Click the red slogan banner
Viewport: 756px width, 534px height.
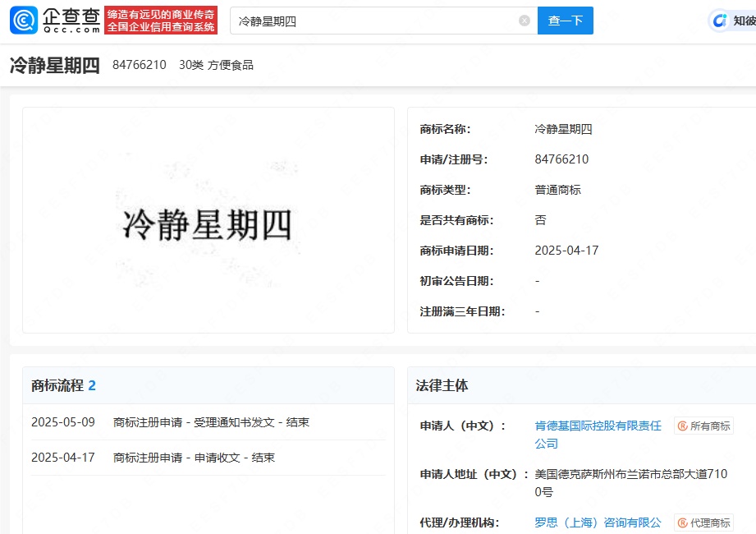pos(162,21)
